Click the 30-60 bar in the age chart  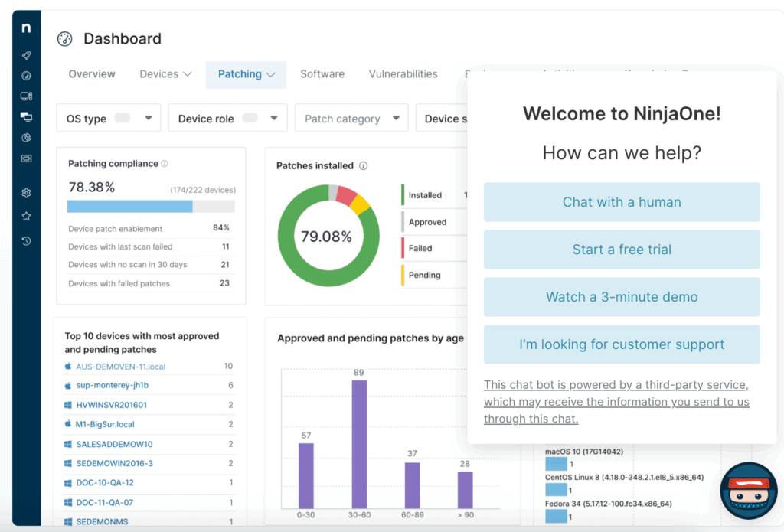[x=359, y=444]
